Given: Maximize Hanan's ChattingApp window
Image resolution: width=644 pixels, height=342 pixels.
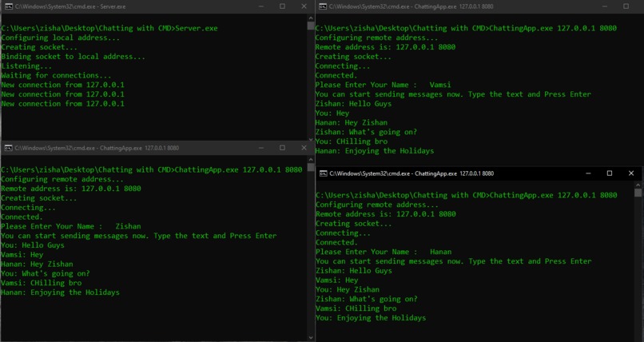Looking at the screenshot, I should click(x=610, y=173).
